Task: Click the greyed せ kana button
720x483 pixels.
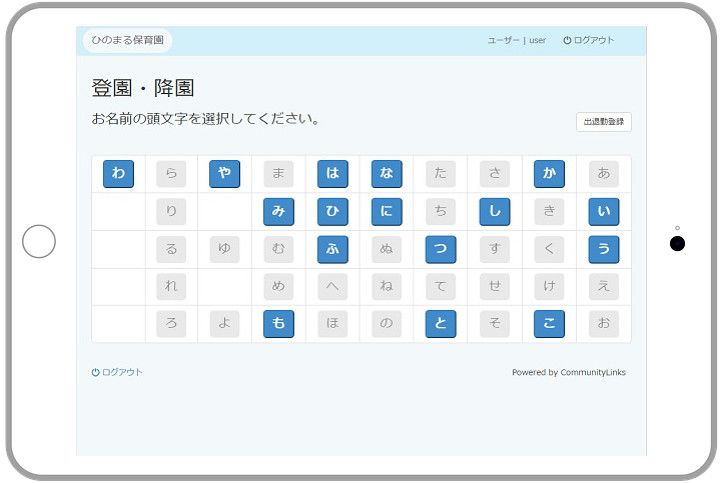Action: click(x=495, y=286)
